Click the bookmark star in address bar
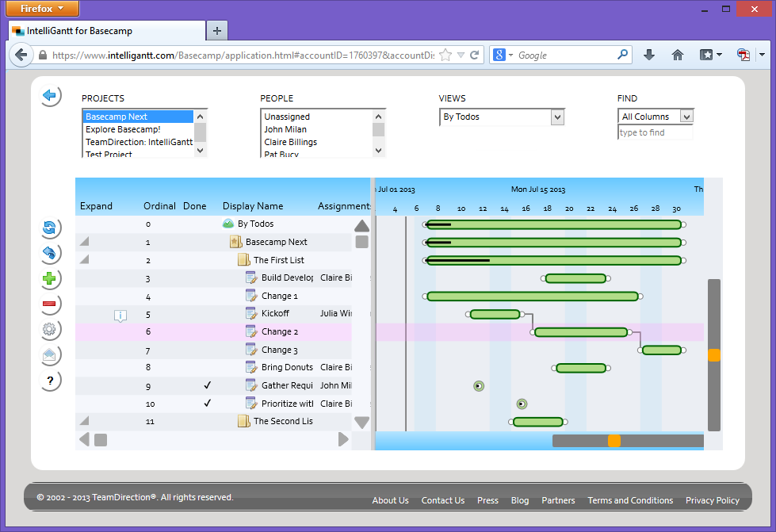The image size is (776, 532). (445, 55)
